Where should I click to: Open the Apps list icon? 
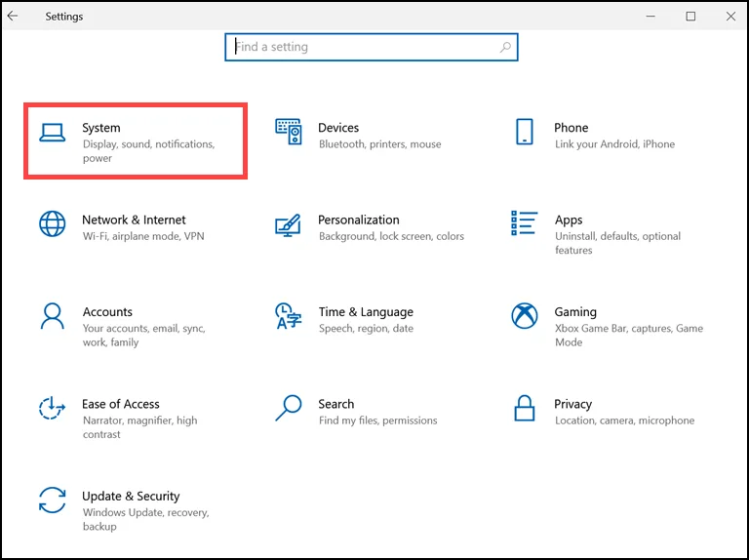pos(524,223)
